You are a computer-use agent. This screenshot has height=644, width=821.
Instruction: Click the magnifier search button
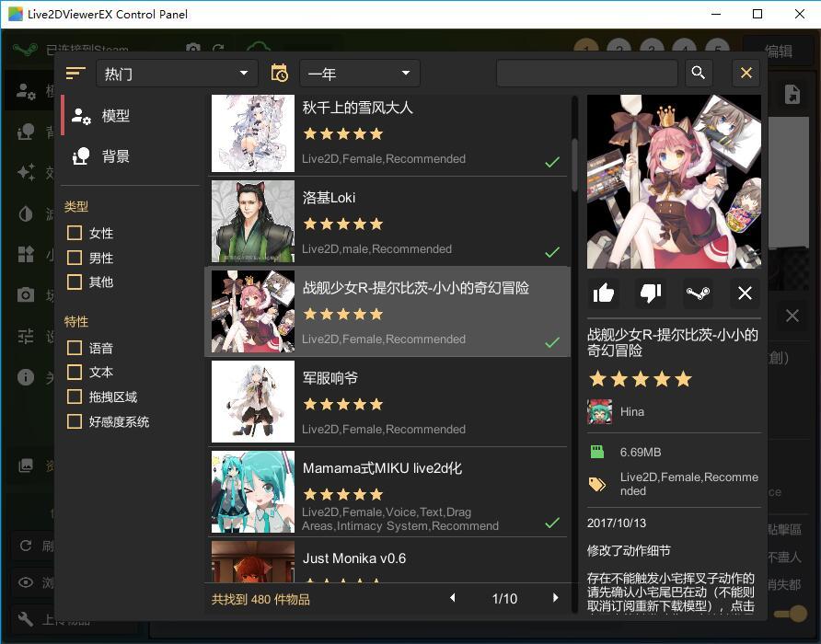click(x=699, y=73)
